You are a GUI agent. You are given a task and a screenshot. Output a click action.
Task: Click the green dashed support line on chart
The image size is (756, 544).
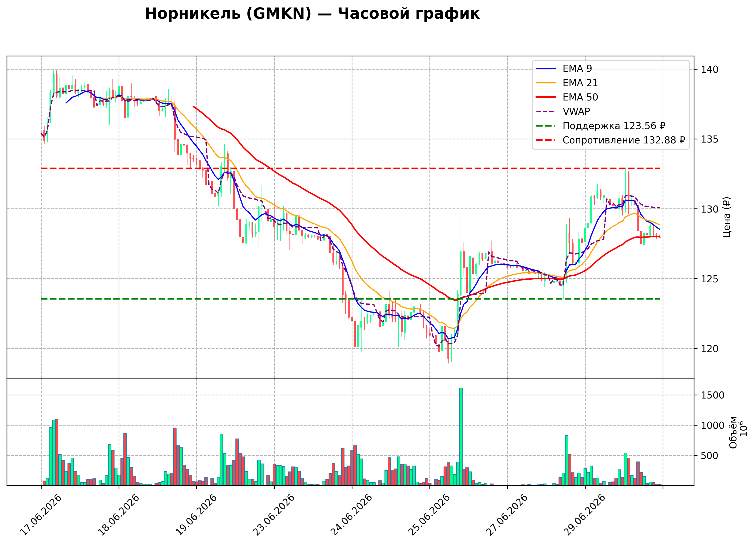350,299
